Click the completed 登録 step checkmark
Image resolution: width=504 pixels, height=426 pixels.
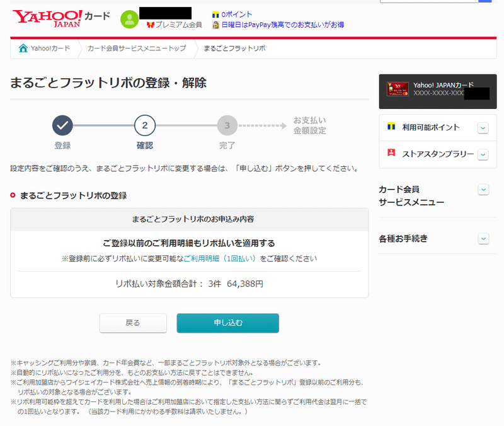(62, 125)
